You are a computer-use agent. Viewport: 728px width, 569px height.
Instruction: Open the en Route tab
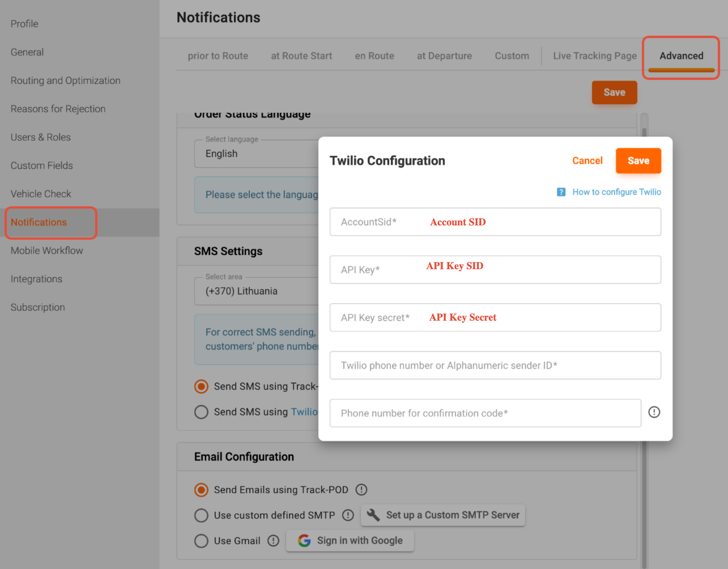coord(374,56)
